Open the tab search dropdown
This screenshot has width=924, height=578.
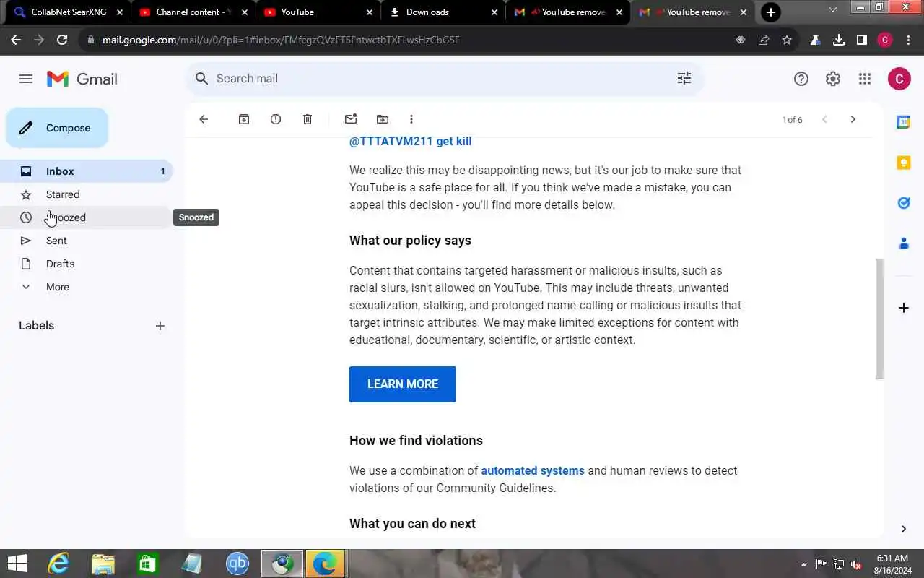(833, 9)
